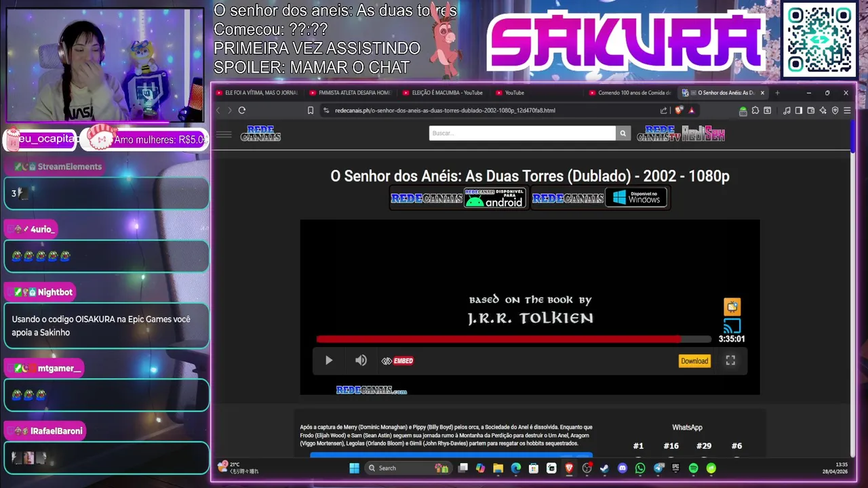Click the movie title heading text
The height and width of the screenshot is (488, 868).
pyautogui.click(x=530, y=176)
